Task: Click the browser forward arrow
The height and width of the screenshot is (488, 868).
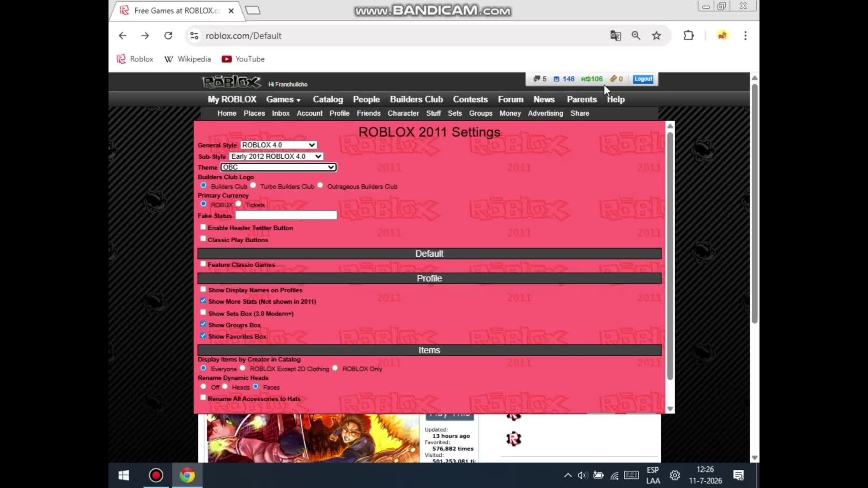Action: (145, 36)
